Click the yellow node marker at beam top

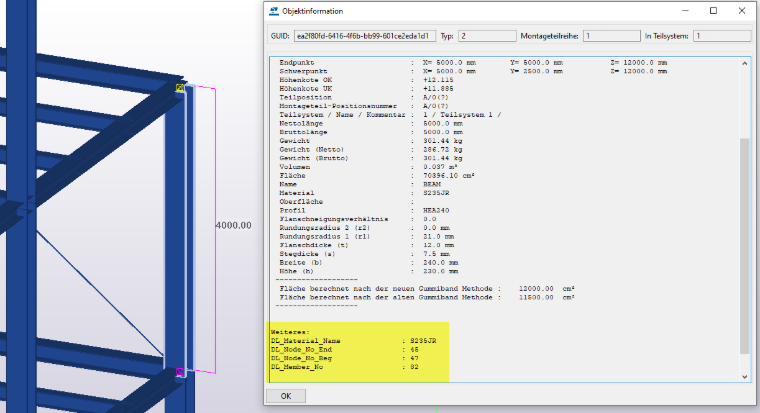tap(180, 87)
